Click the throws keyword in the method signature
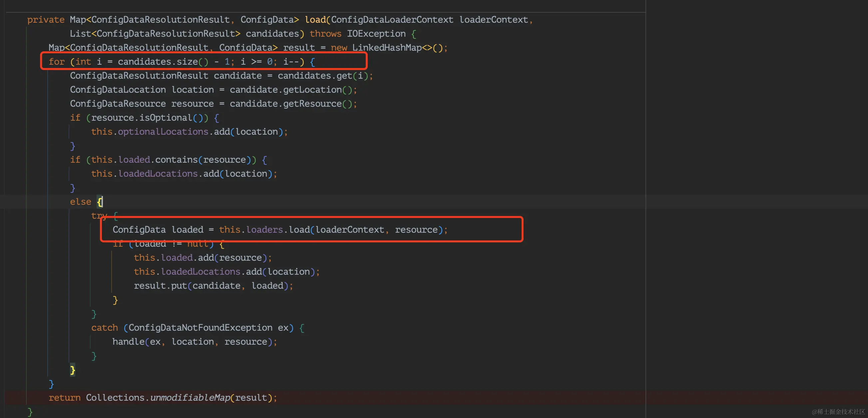Viewport: 868px width, 418px height. pyautogui.click(x=325, y=34)
